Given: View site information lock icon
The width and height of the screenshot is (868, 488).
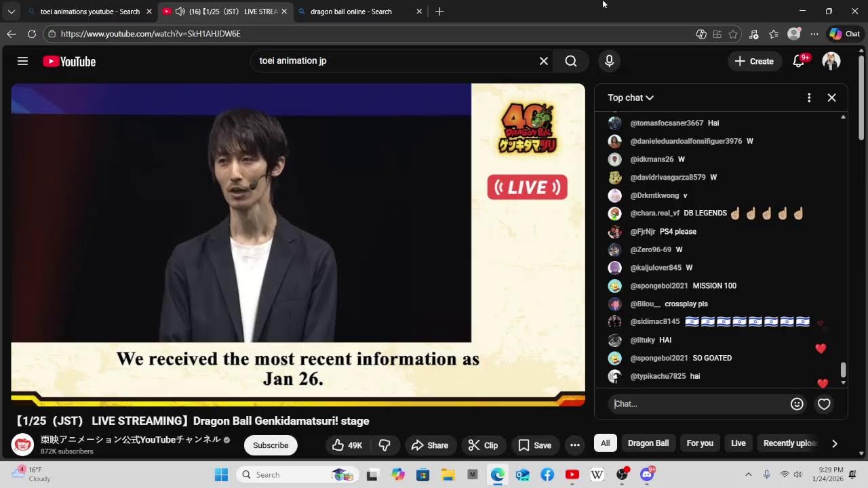Looking at the screenshot, I should point(52,34).
